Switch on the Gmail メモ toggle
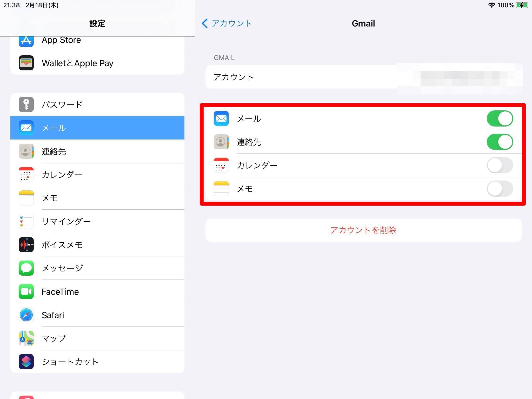 point(500,189)
